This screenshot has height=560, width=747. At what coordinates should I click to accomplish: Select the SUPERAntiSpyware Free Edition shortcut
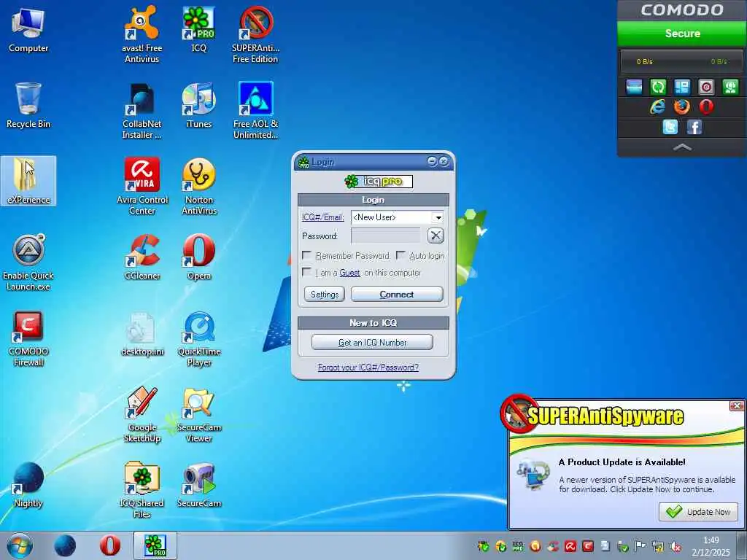[x=255, y=34]
